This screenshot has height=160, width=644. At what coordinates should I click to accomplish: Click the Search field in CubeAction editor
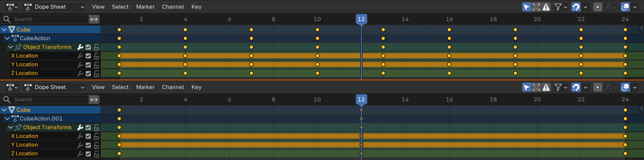pos(45,19)
